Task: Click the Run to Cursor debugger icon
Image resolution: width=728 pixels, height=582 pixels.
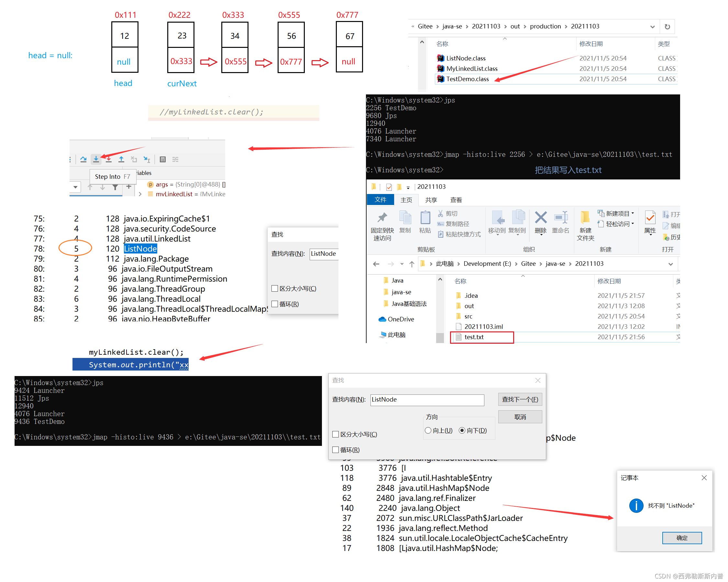Action: click(x=147, y=159)
